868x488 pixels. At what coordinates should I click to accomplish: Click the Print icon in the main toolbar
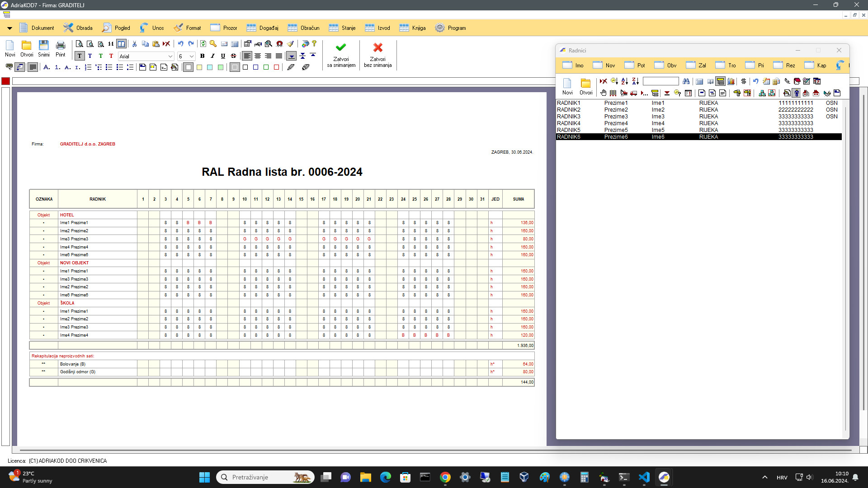61,48
